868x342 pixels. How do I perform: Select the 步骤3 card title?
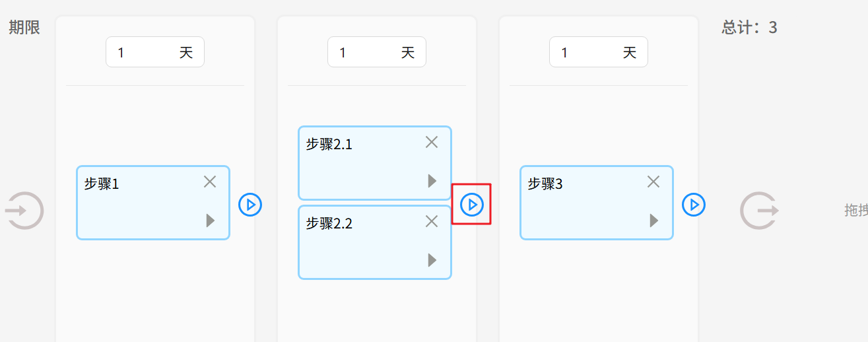pyautogui.click(x=545, y=184)
